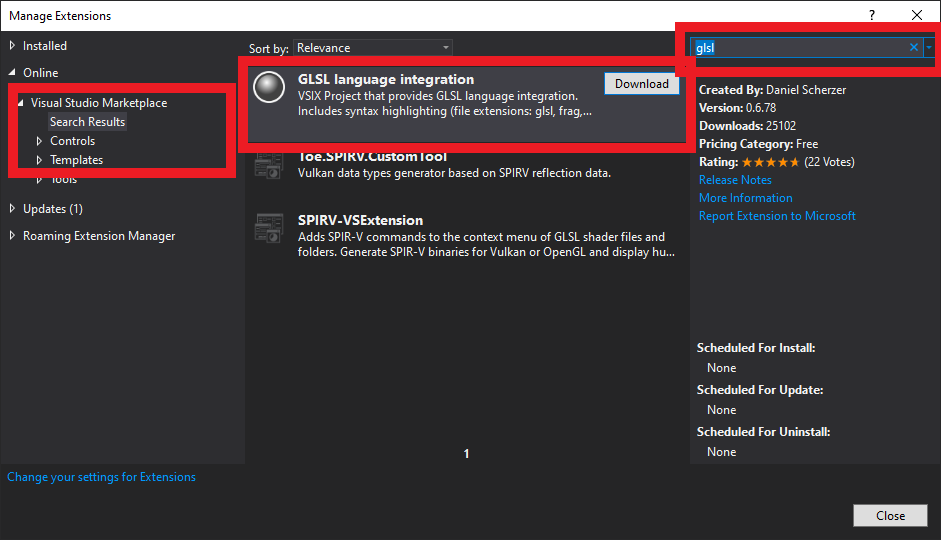Select the Controls tree item
This screenshot has width=941, height=540.
[x=73, y=141]
